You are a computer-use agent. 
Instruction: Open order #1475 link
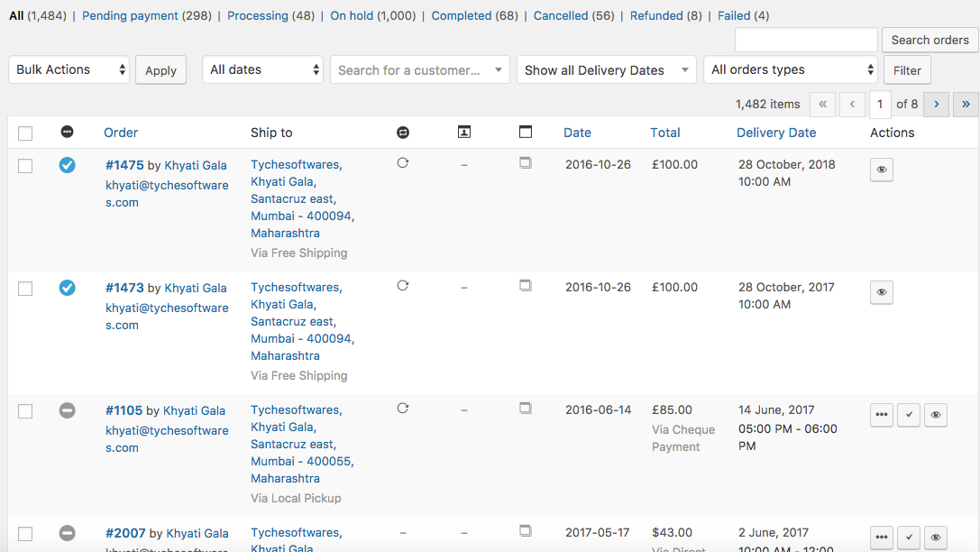click(124, 165)
